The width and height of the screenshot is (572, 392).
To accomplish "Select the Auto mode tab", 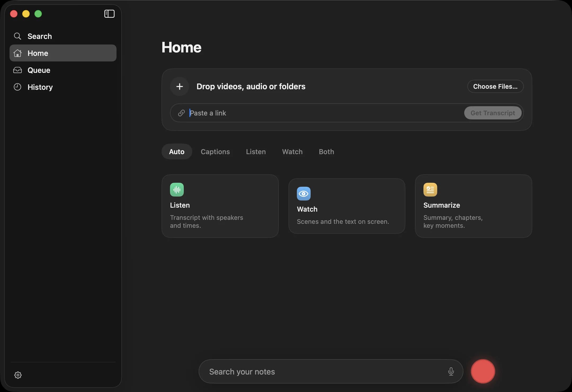I will [177, 152].
